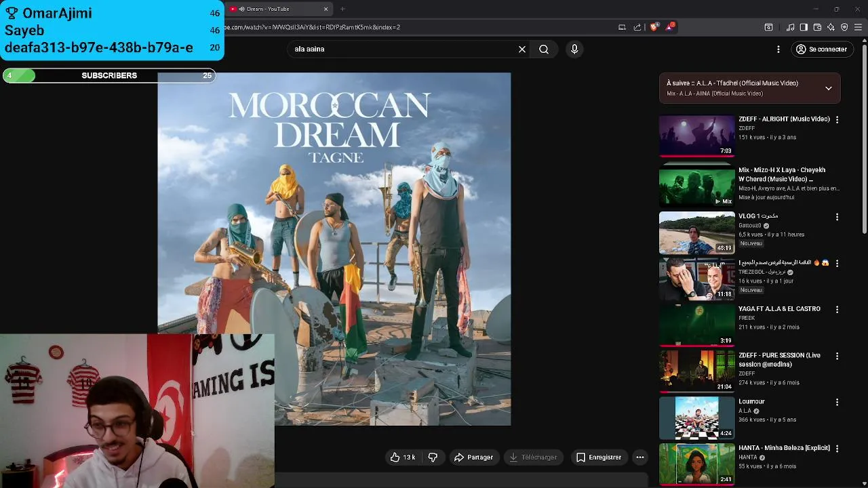This screenshot has height=488, width=868.
Task: Activate voice search microphone
Action: click(x=574, y=49)
